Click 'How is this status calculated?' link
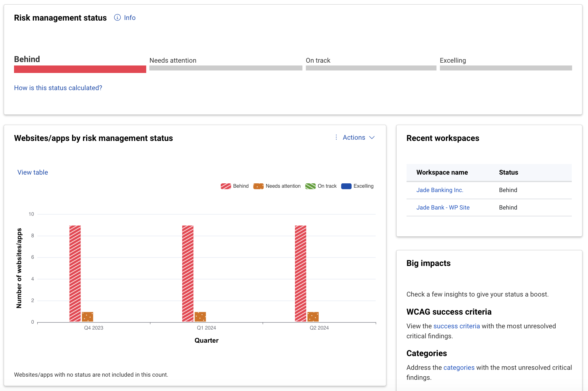The width and height of the screenshot is (588, 391). click(58, 88)
